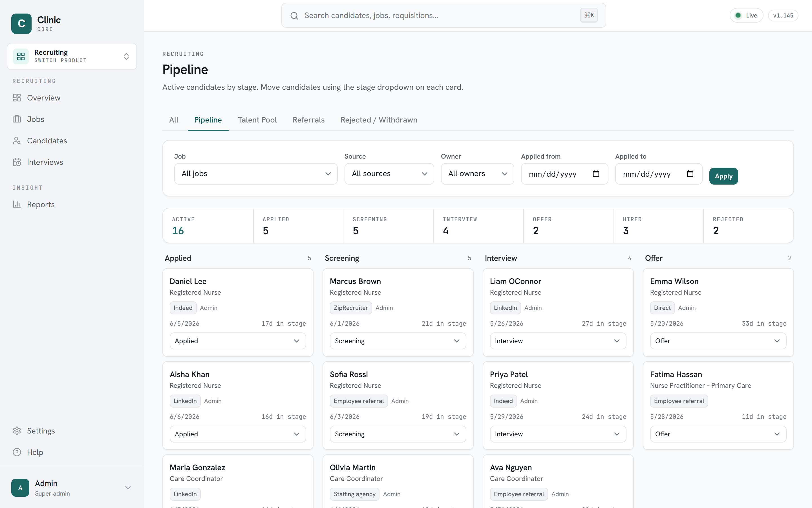
Task: Open the All sources dropdown
Action: (x=389, y=174)
